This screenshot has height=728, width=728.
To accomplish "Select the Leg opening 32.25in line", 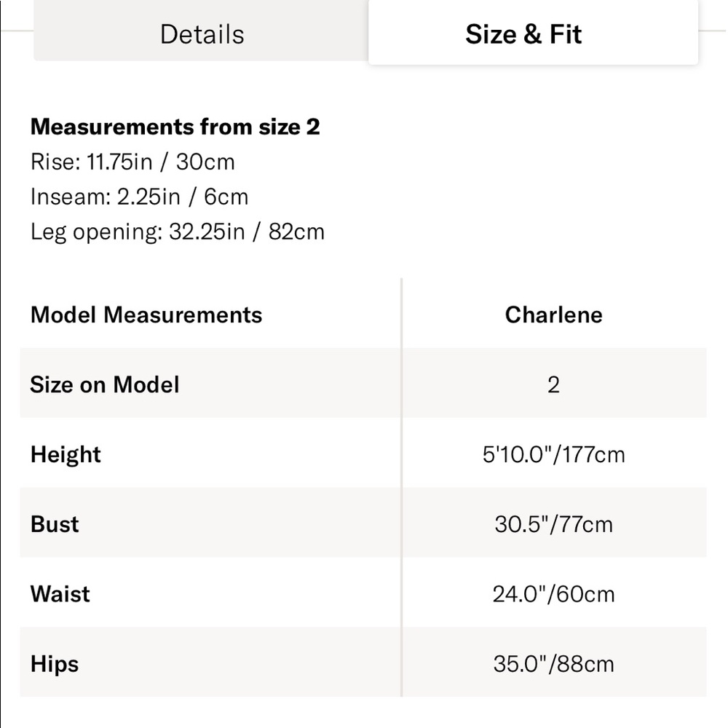I will 178,232.
